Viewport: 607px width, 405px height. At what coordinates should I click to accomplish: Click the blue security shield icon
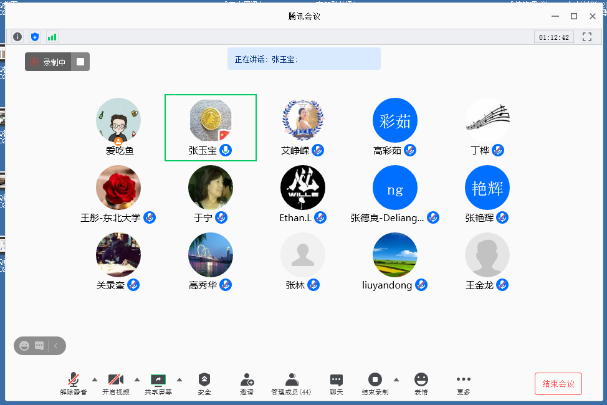tap(34, 36)
